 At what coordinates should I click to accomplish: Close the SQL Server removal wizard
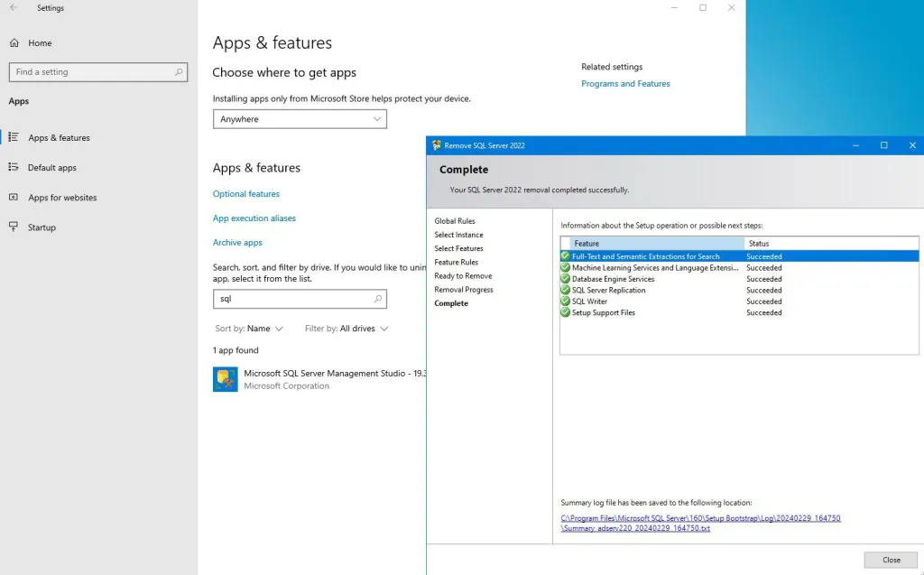tap(891, 560)
